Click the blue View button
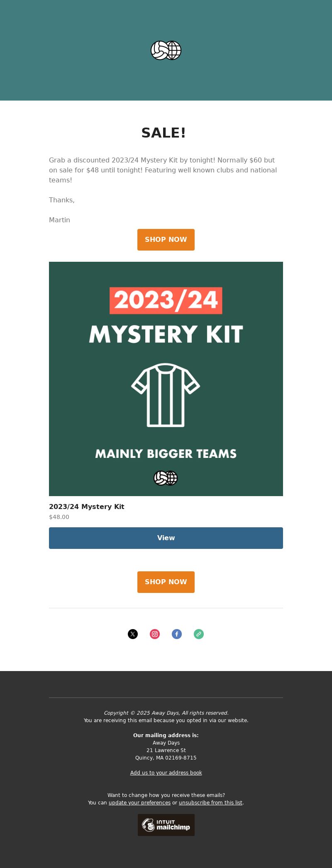This screenshot has height=868, width=332. click(x=166, y=538)
